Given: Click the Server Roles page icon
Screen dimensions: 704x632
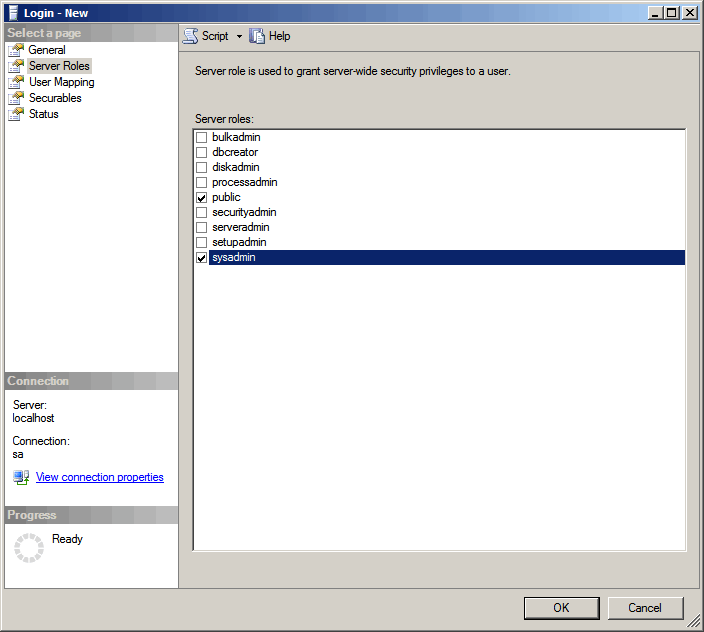Looking at the screenshot, I should (16, 66).
